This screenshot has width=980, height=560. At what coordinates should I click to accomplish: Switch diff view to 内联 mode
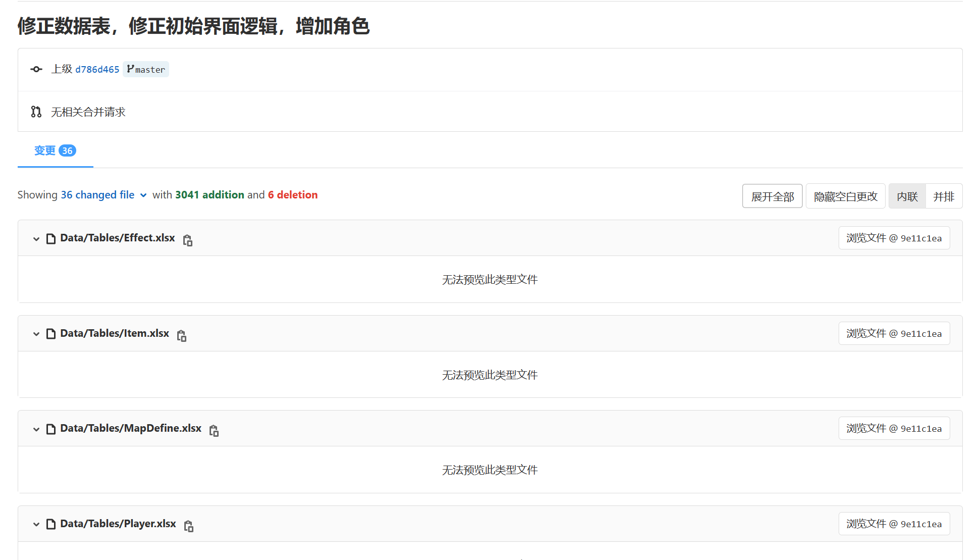coord(907,196)
